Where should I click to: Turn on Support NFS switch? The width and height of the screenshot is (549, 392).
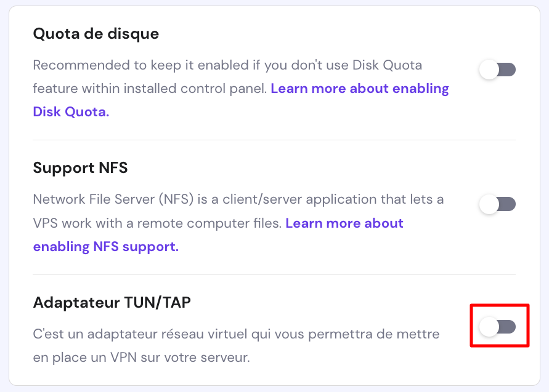tap(497, 204)
